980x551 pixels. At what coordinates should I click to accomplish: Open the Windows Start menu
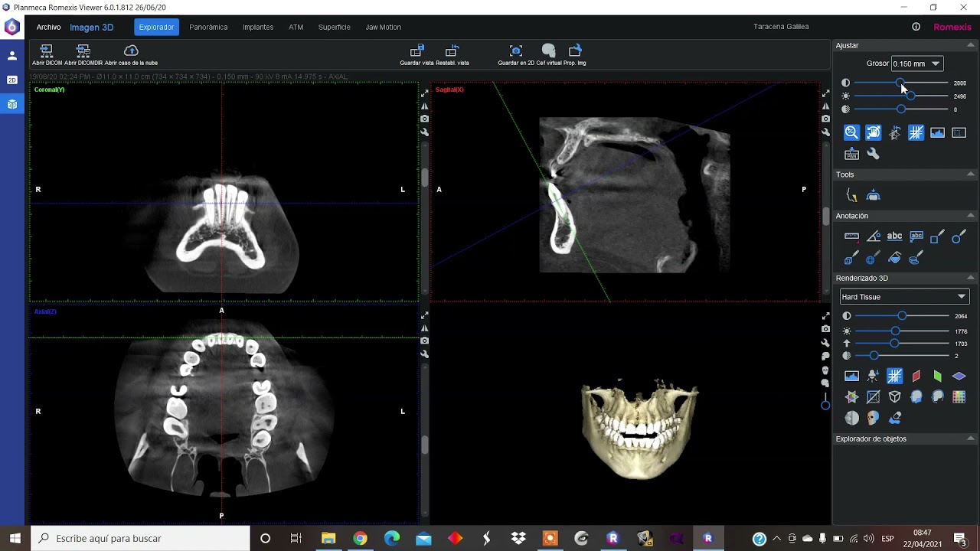tap(15, 539)
